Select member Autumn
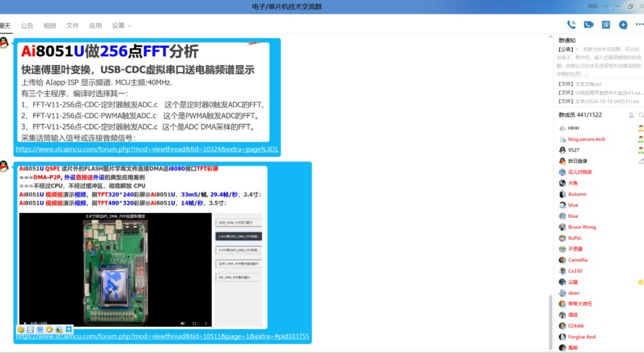The width and height of the screenshot is (644, 353). 577,194
